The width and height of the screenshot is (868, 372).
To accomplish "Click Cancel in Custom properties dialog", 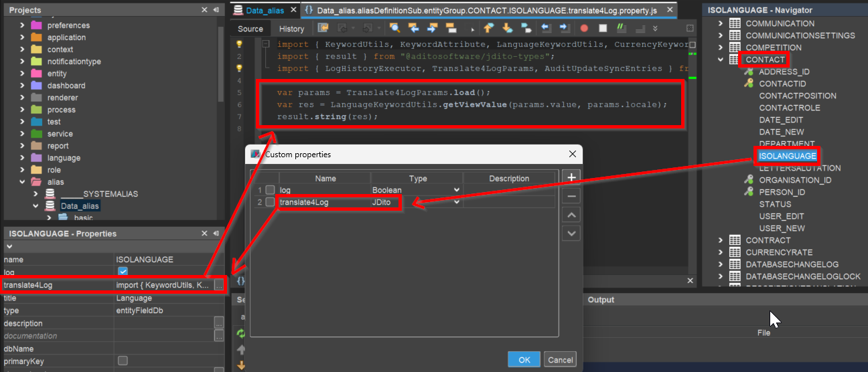I will tap(560, 359).
